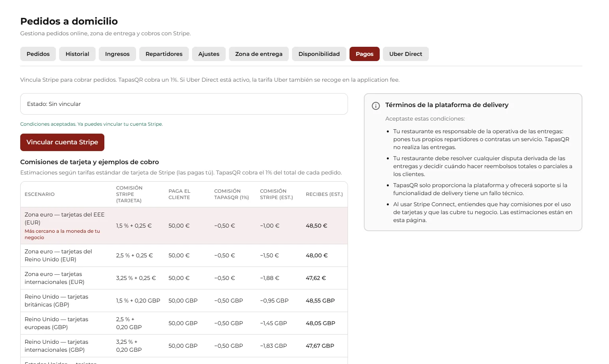This screenshot has height=364, width=609.
Task: Select the Zona euro tarjetas del Reino Unido row
Action: tap(184, 255)
